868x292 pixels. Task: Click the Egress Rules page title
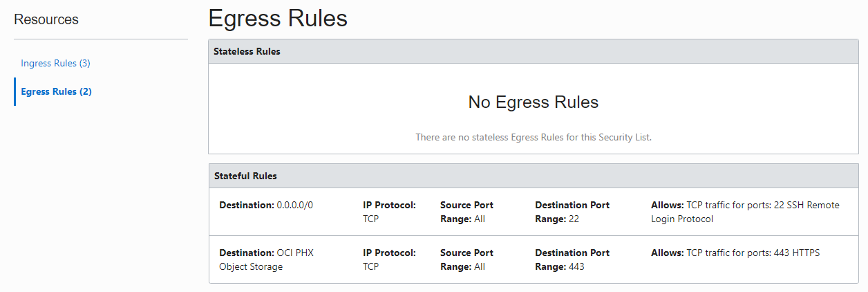click(278, 18)
